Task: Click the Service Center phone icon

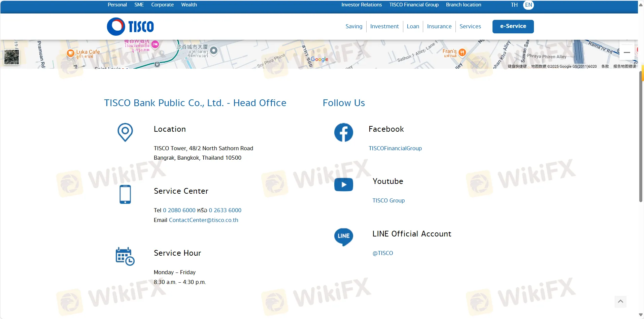Action: [x=125, y=194]
